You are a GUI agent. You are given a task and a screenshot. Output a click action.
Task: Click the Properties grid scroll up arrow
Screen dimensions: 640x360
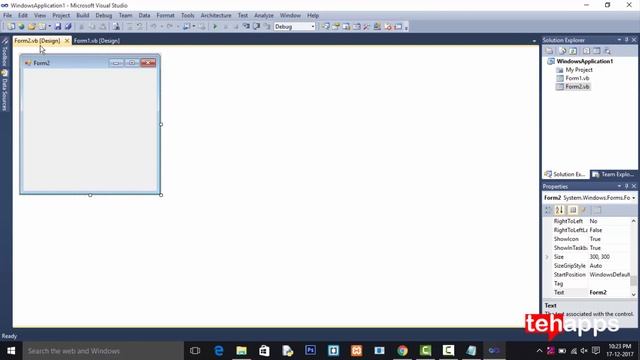pos(633,221)
